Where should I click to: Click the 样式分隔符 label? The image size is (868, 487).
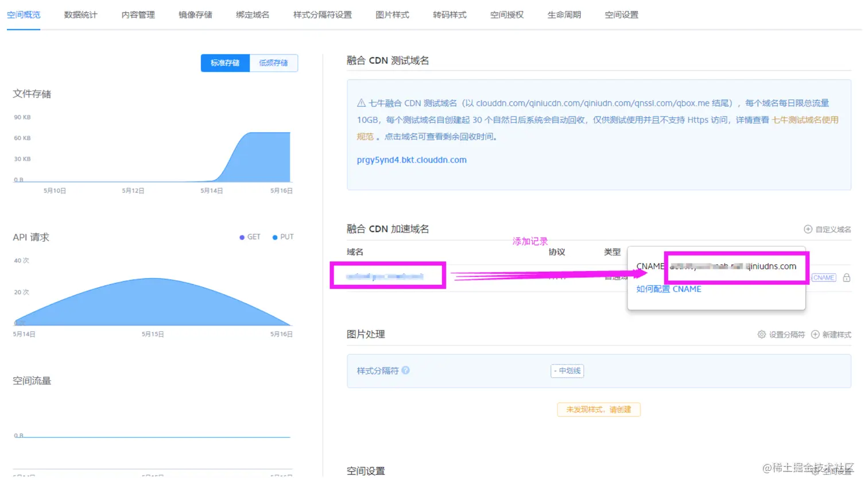click(x=378, y=371)
